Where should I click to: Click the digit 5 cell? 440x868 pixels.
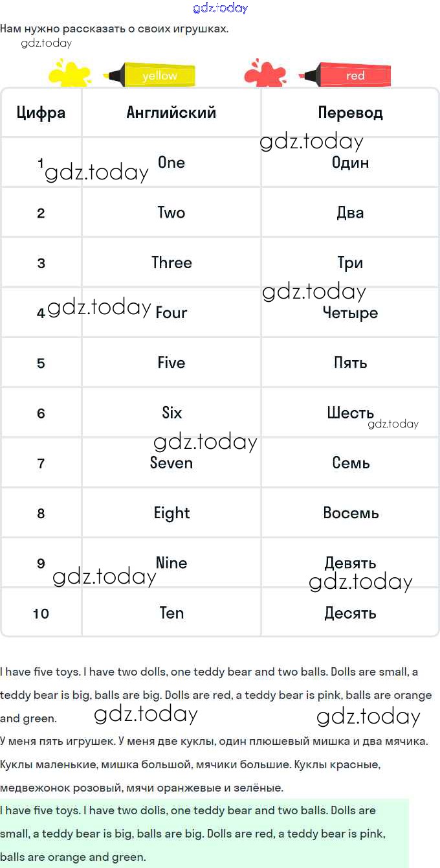[x=41, y=363]
